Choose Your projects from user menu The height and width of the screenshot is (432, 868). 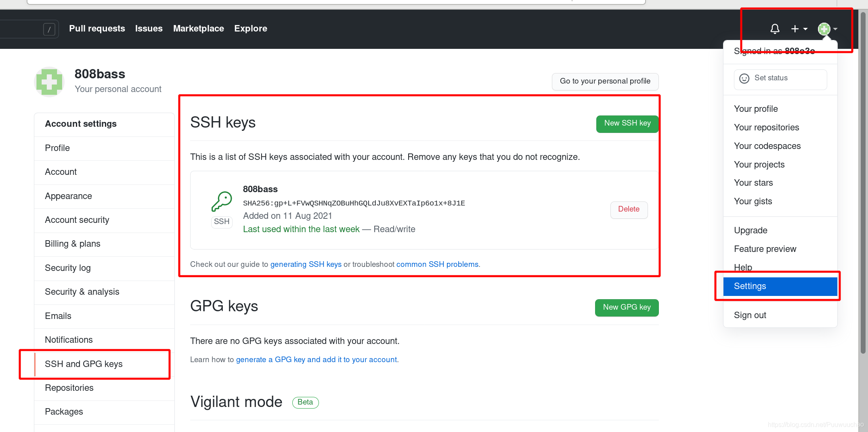point(780,165)
